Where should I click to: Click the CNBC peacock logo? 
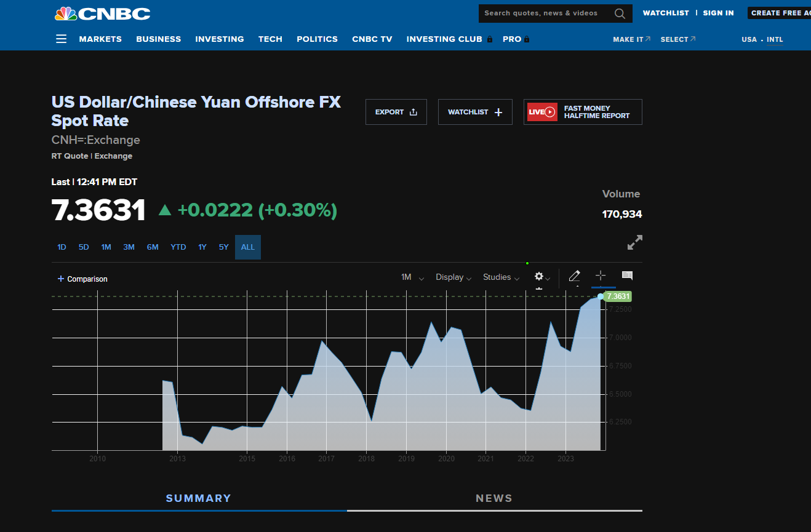102,13
